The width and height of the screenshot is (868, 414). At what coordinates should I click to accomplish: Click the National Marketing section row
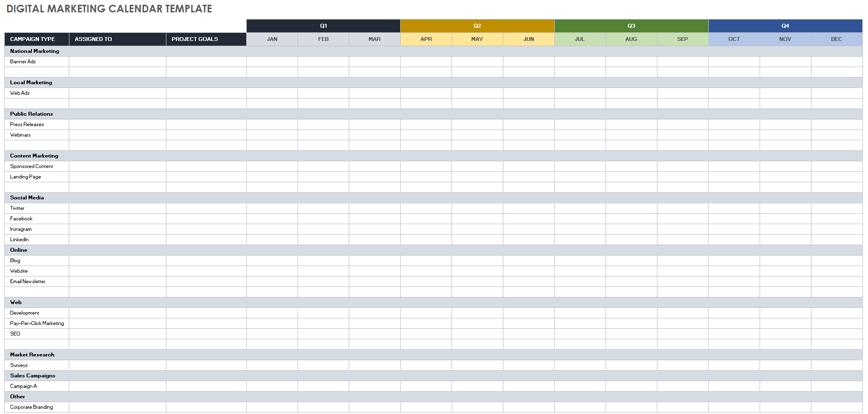434,51
